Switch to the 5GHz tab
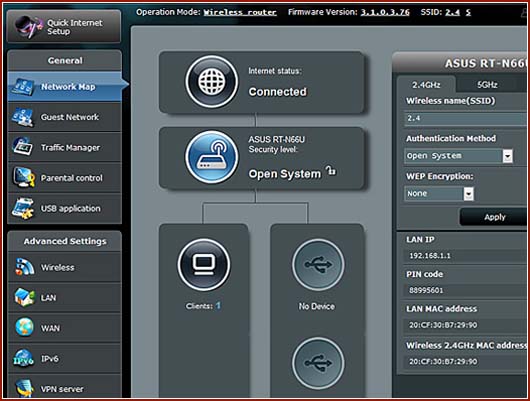The height and width of the screenshot is (401, 530). pos(487,85)
